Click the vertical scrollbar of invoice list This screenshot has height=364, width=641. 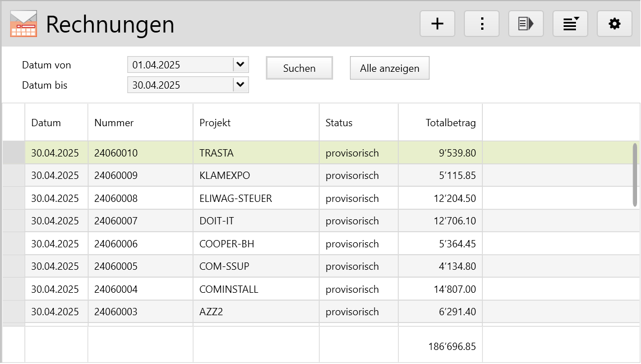(x=635, y=174)
